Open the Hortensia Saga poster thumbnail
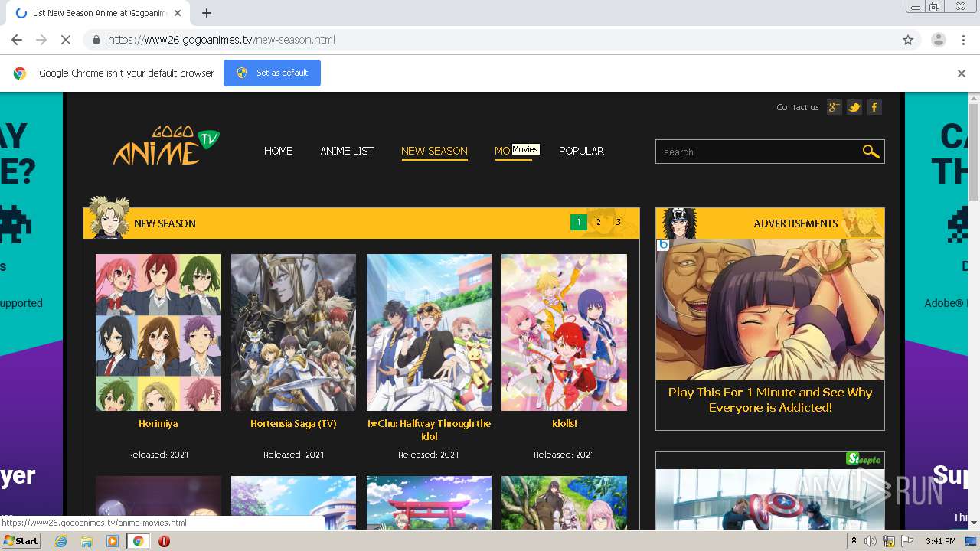This screenshot has height=551, width=980. click(293, 333)
